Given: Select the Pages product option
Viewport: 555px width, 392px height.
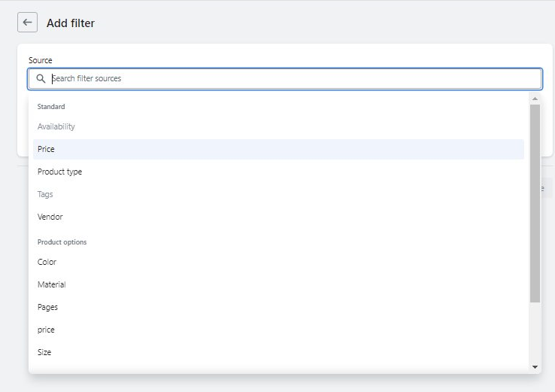Looking at the screenshot, I should [x=48, y=307].
